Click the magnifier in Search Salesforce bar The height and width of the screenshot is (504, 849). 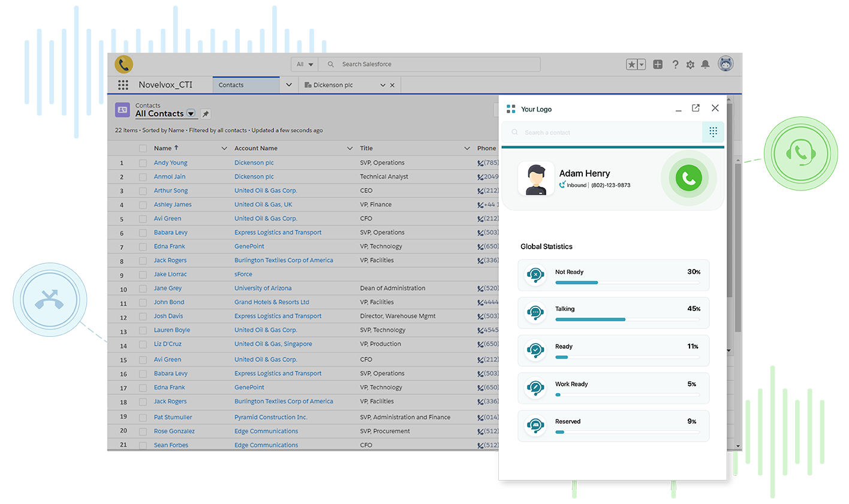click(x=330, y=64)
